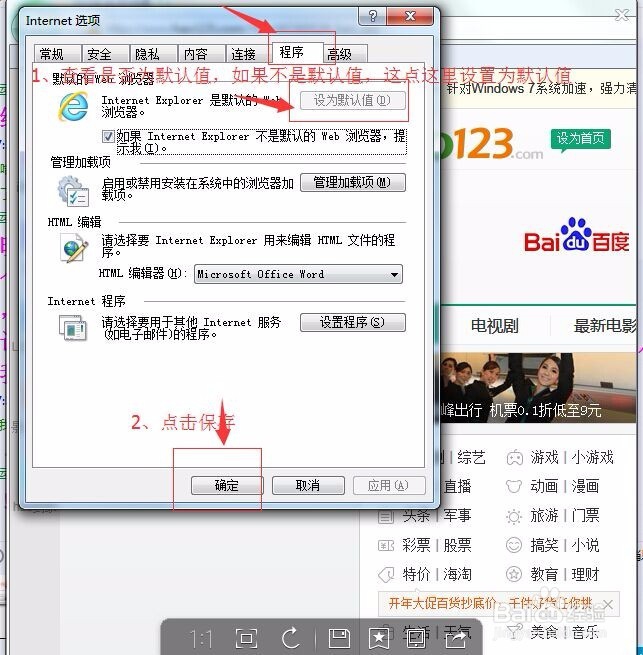Open the 门票 link
Viewport: 643px width, 655px height.
(x=585, y=516)
